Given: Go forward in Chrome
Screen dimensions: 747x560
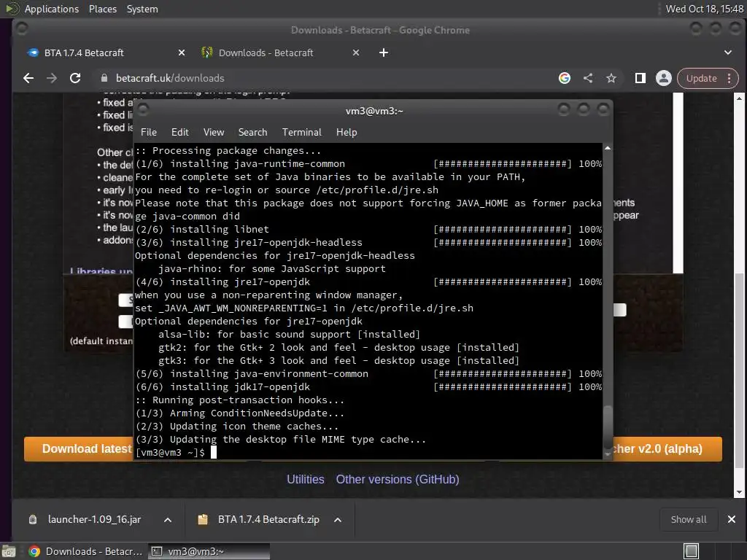Looking at the screenshot, I should pos(52,78).
